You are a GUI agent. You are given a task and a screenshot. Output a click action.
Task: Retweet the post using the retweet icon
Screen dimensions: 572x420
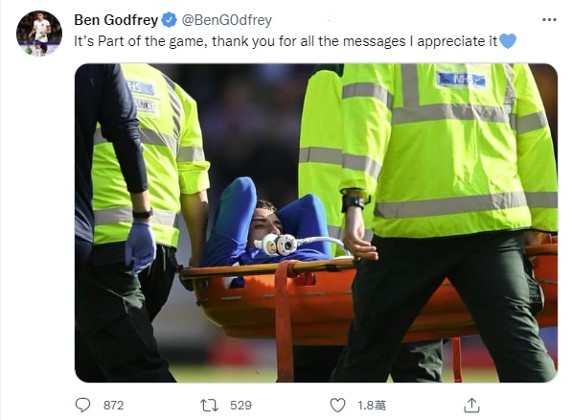(x=209, y=405)
